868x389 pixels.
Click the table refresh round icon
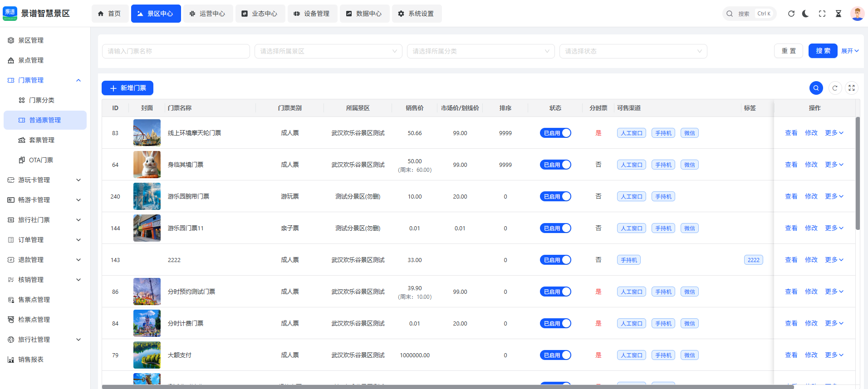tap(835, 88)
